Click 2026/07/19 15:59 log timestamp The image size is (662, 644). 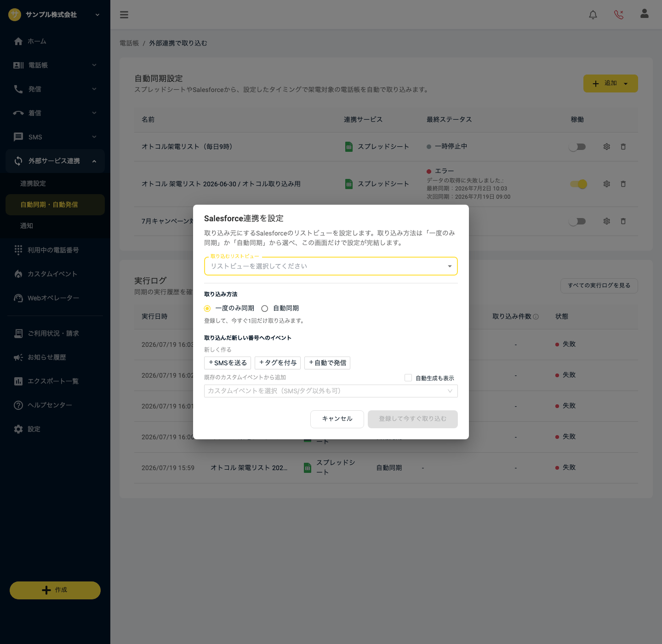tap(168, 468)
